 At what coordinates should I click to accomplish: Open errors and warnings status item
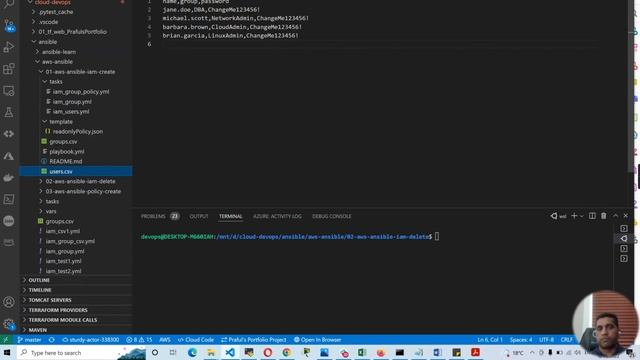[139, 340]
